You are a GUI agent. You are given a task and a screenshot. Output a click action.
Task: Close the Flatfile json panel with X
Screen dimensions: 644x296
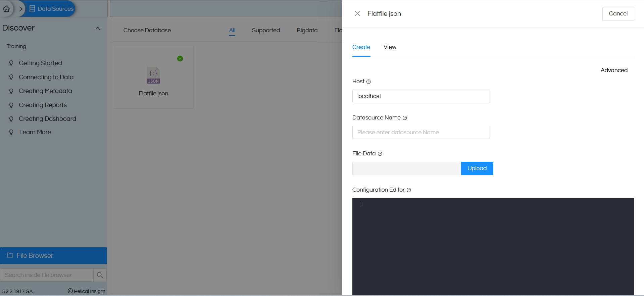point(357,13)
